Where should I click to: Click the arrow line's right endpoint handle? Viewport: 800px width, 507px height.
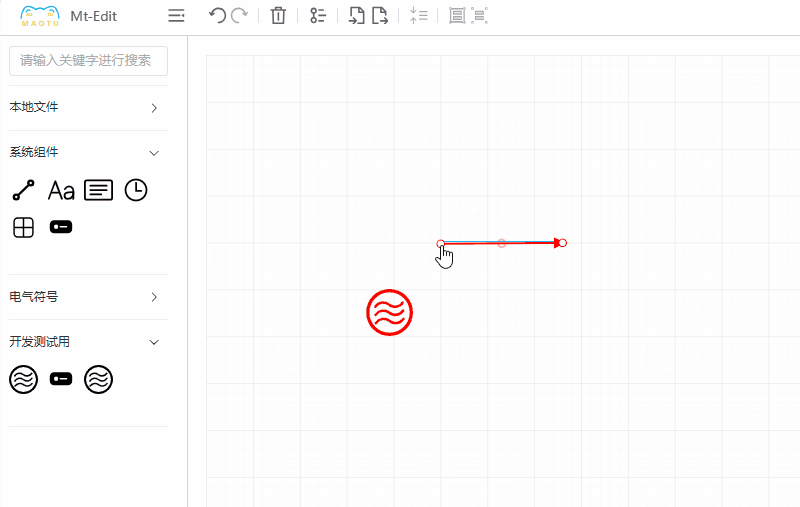[x=563, y=243]
